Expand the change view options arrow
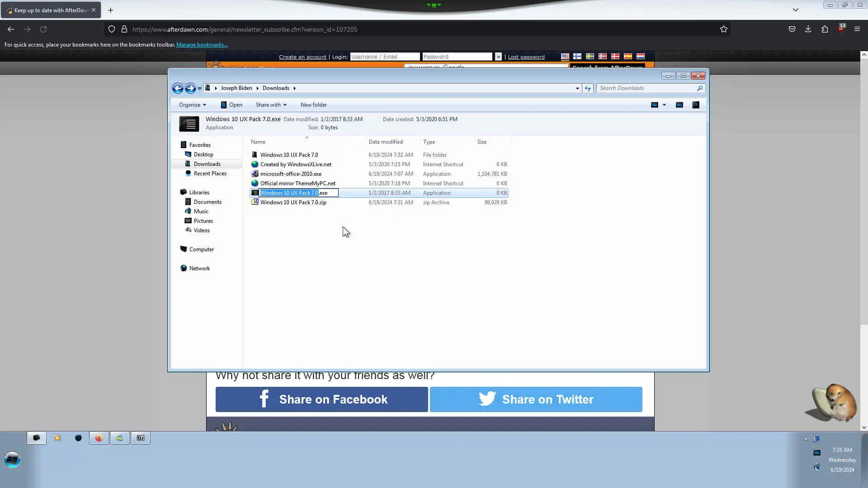 click(664, 105)
